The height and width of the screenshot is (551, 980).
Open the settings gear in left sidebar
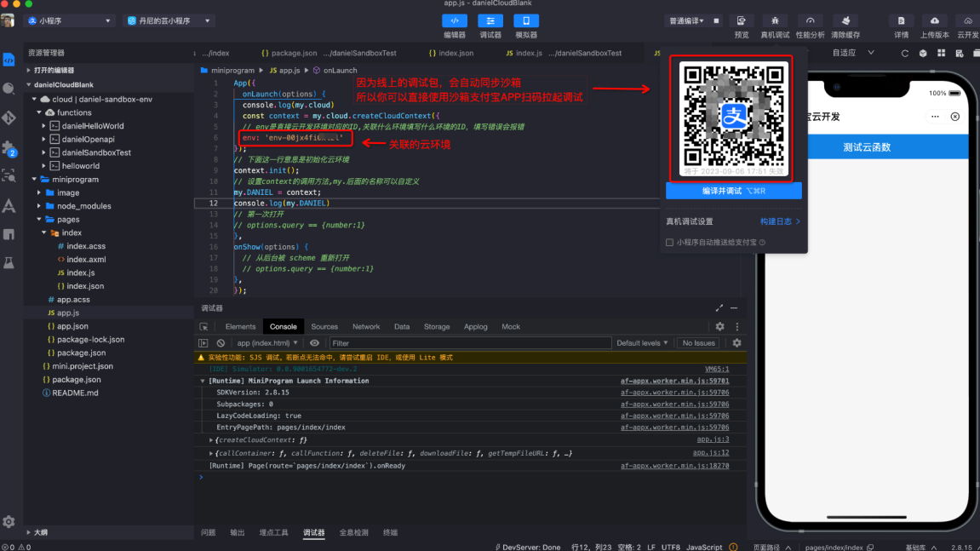tap(9, 521)
